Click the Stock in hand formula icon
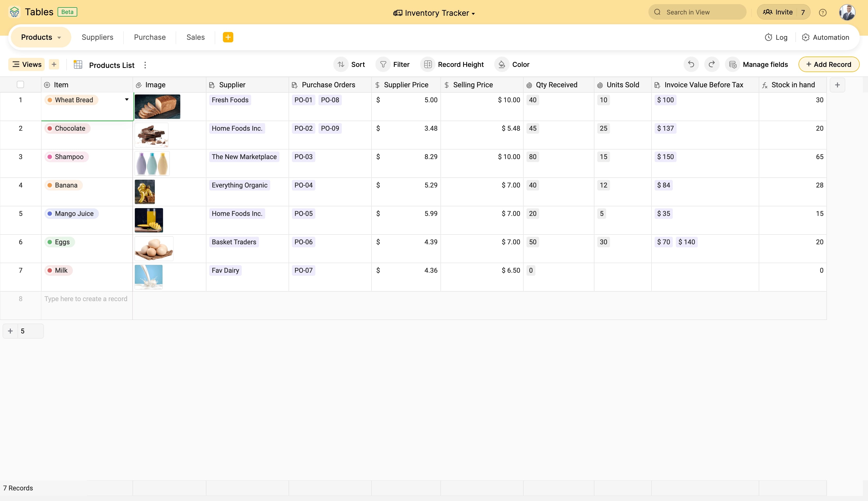This screenshot has height=501, width=868. tap(765, 85)
